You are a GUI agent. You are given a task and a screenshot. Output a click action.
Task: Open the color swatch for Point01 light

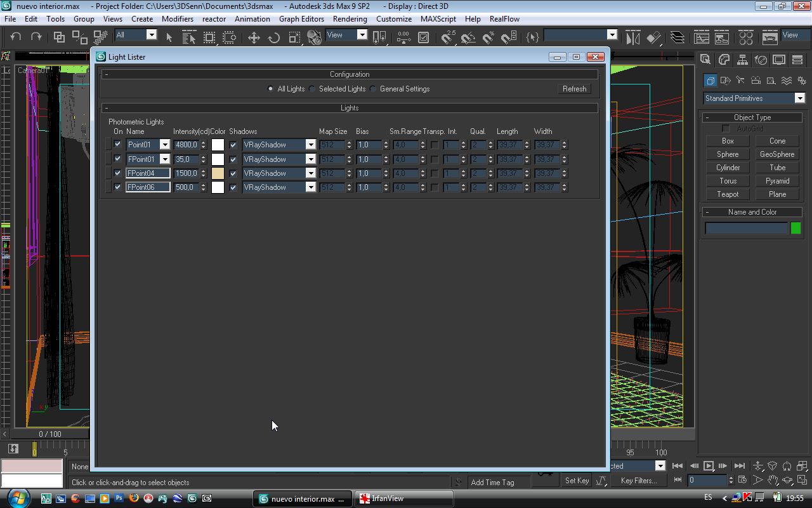coord(218,145)
